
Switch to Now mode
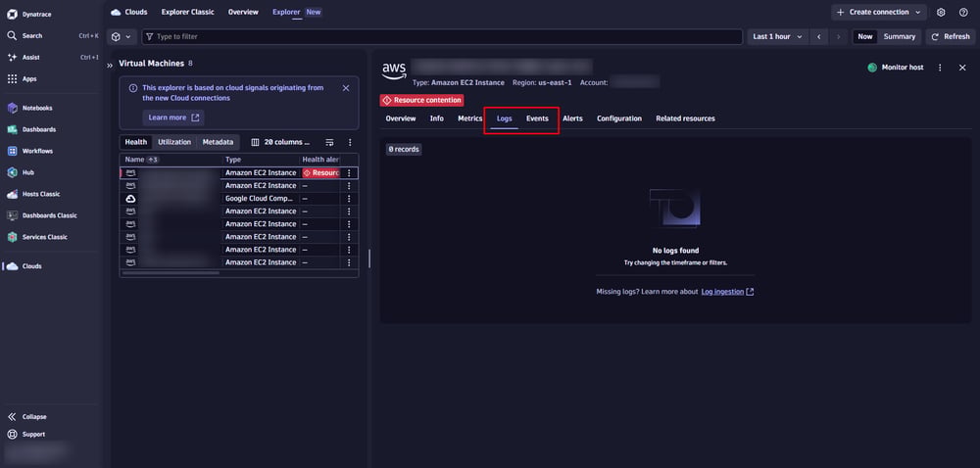pos(865,37)
